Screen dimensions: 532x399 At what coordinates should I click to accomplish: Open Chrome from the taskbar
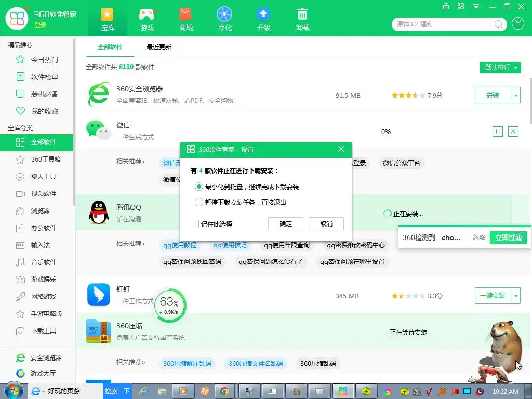pyautogui.click(x=224, y=391)
